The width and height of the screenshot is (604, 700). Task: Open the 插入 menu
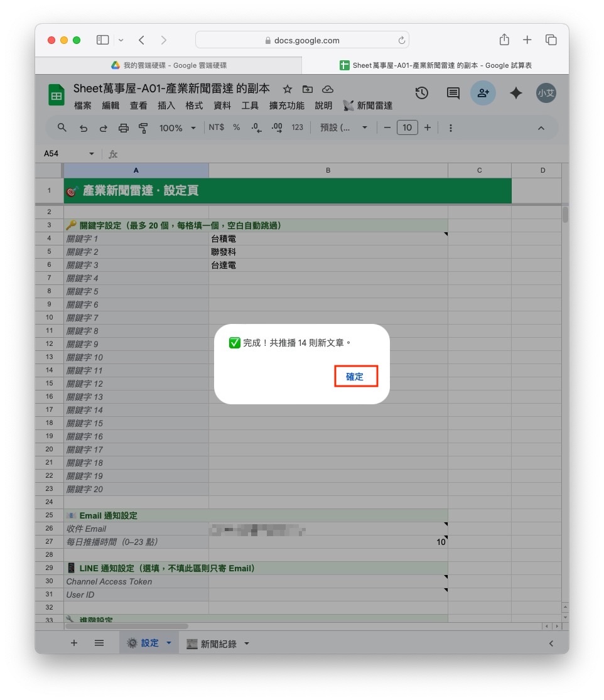click(x=166, y=105)
